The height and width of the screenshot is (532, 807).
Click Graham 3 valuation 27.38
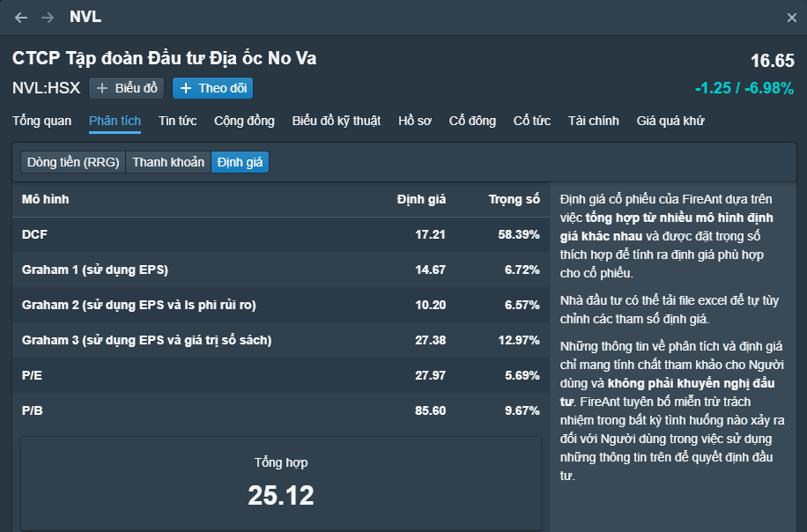[x=430, y=340]
